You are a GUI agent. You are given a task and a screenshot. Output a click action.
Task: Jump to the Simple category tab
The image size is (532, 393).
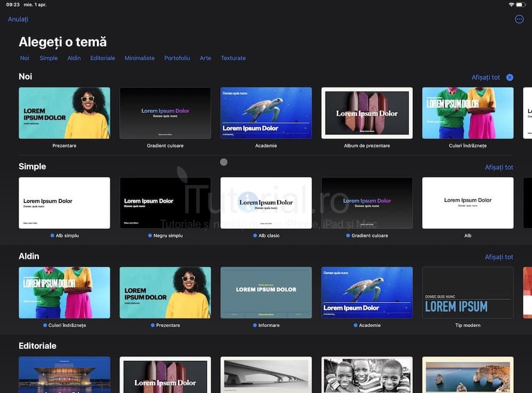tap(48, 58)
